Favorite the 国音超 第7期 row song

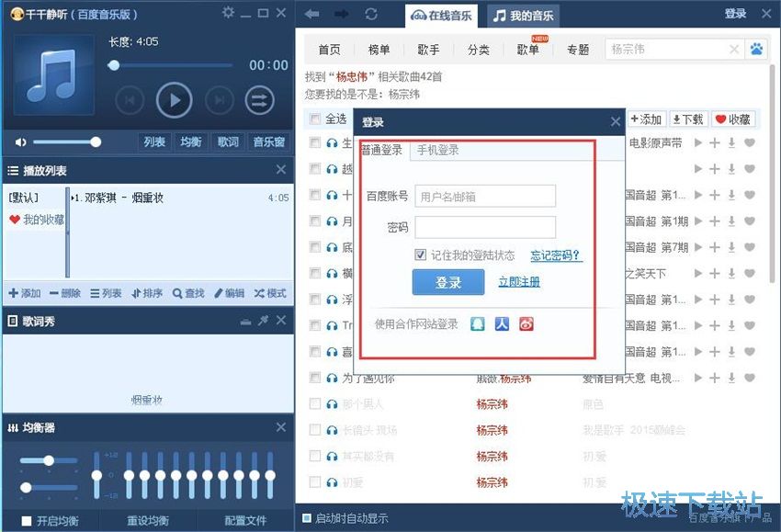[750, 247]
